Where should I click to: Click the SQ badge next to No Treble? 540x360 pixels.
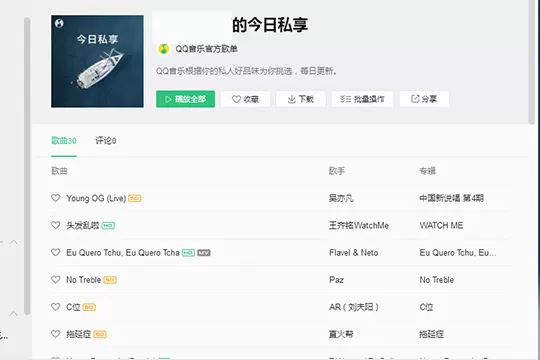[110, 280]
